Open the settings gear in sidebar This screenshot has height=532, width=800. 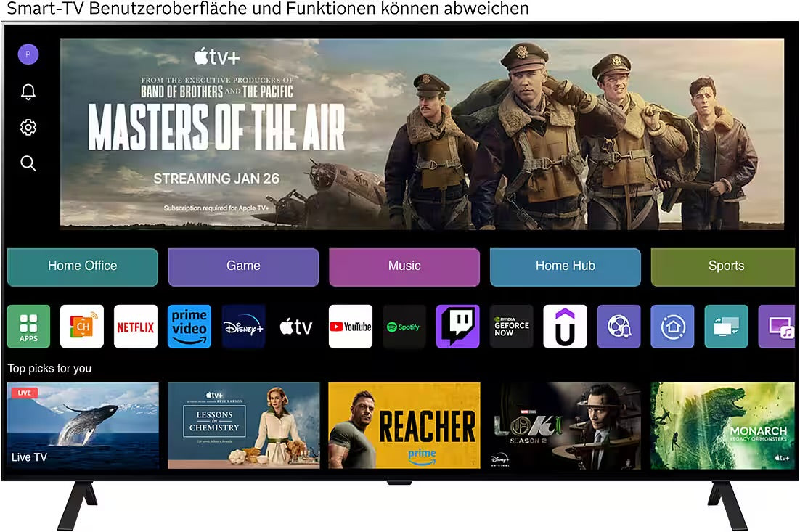click(28, 128)
